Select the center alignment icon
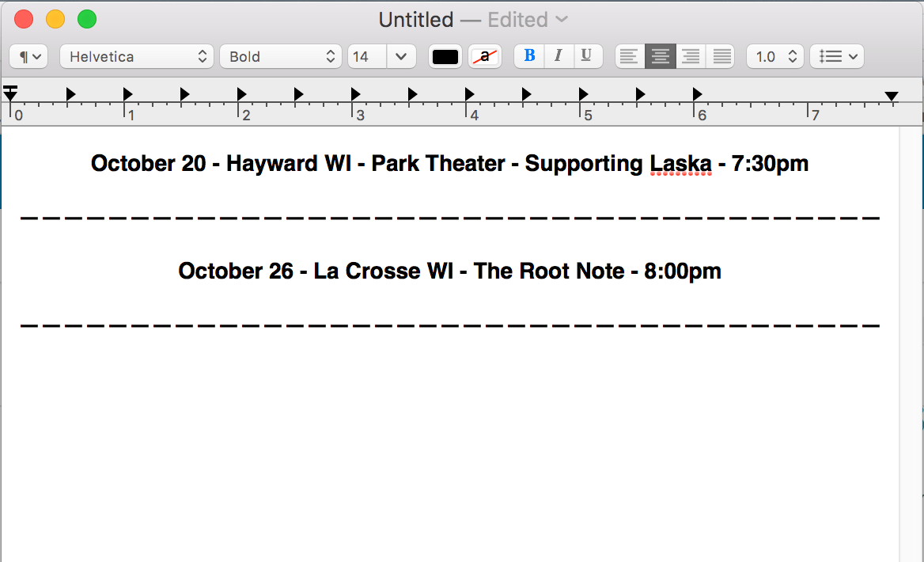Viewport: 924px width, 562px height. coord(661,56)
